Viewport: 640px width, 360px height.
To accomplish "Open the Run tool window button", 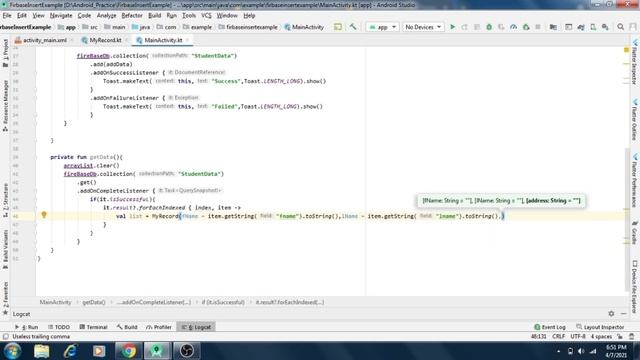I will (x=27, y=327).
